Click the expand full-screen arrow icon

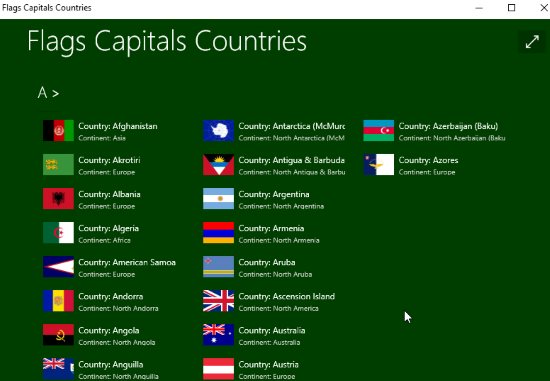pos(532,42)
